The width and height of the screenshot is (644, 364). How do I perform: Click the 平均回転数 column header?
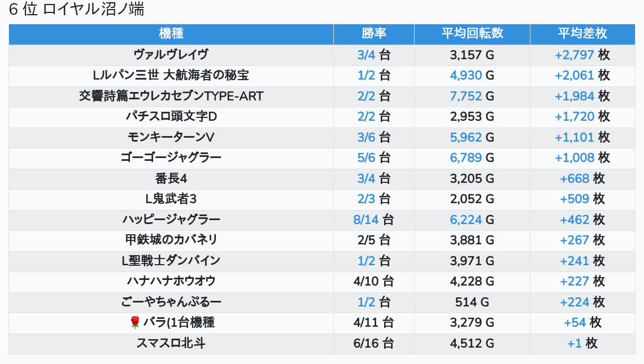point(472,34)
